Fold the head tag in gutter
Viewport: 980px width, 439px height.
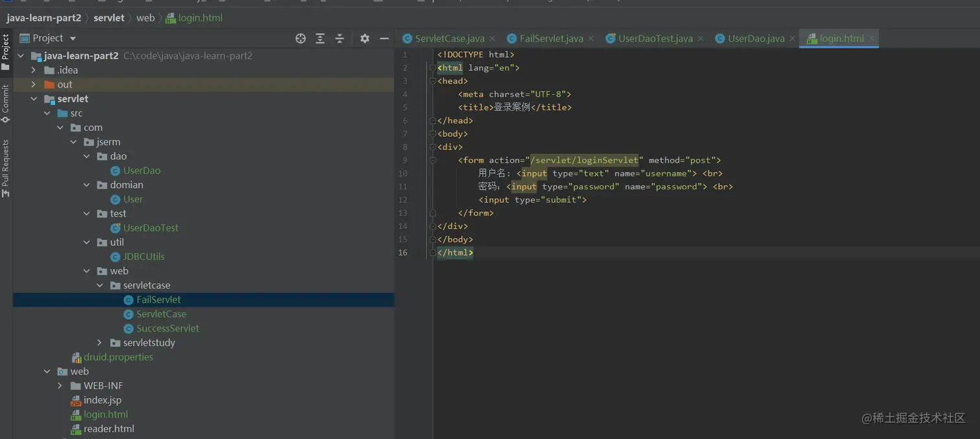click(432, 81)
